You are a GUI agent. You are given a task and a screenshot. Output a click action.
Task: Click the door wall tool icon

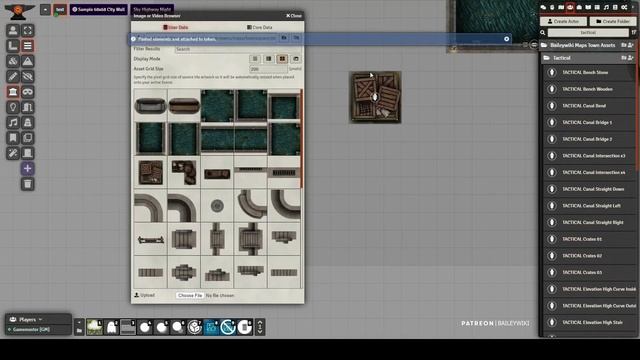click(x=27, y=107)
